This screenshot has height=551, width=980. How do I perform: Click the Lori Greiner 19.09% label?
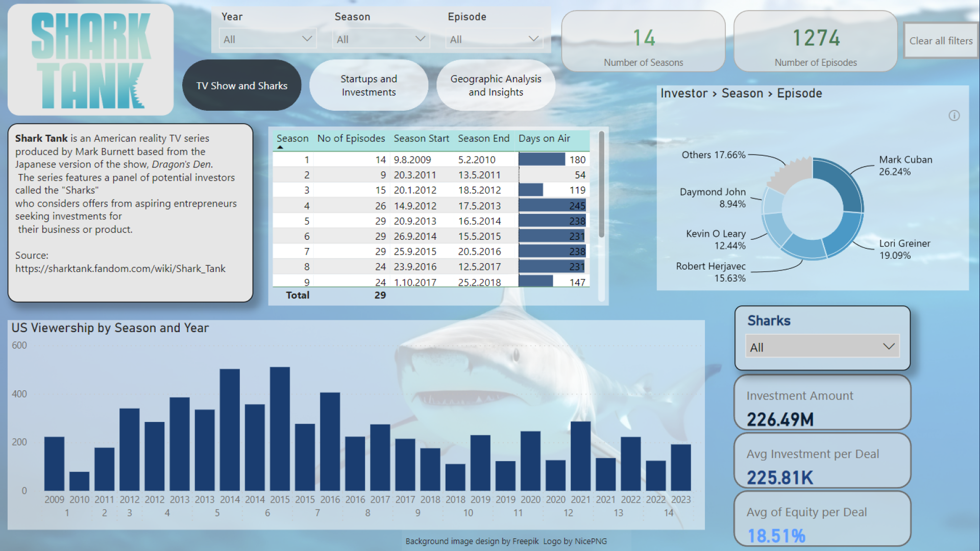tap(904, 249)
